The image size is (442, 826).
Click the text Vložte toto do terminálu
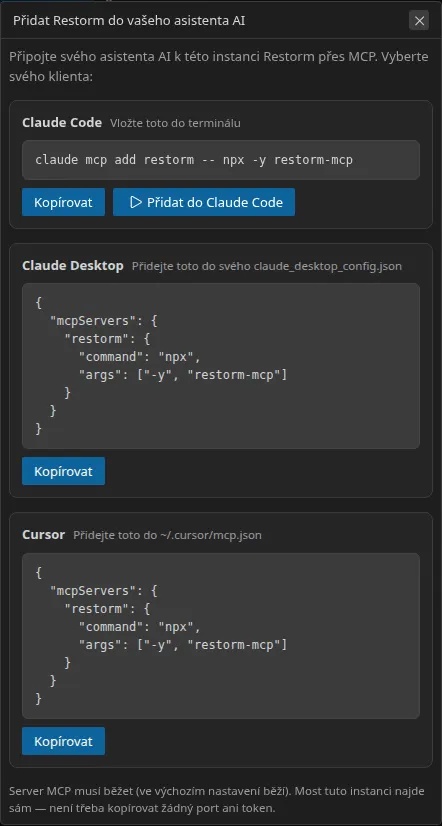pyautogui.click(x=175, y=123)
